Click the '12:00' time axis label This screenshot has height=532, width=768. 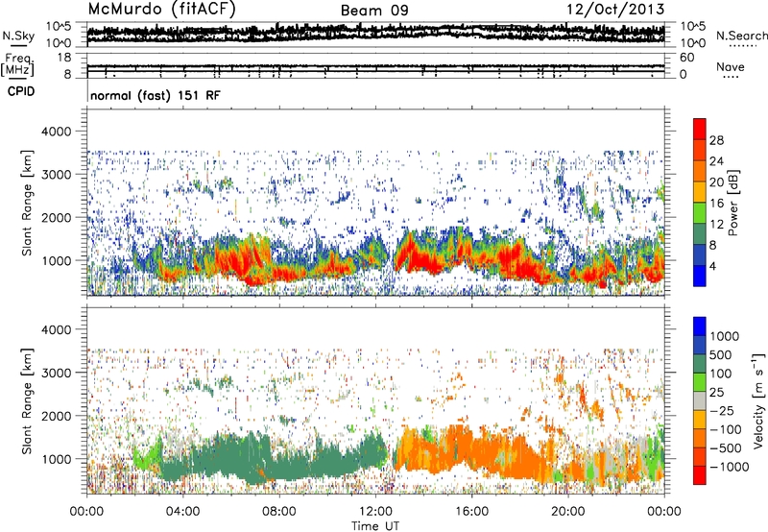click(x=375, y=512)
